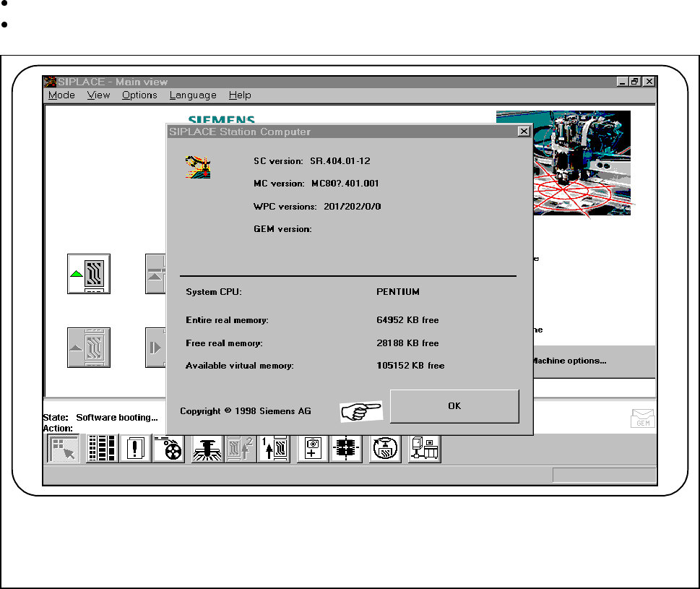This screenshot has height=589, width=700.
Task: Click the GEM version label
Action: tap(282, 229)
